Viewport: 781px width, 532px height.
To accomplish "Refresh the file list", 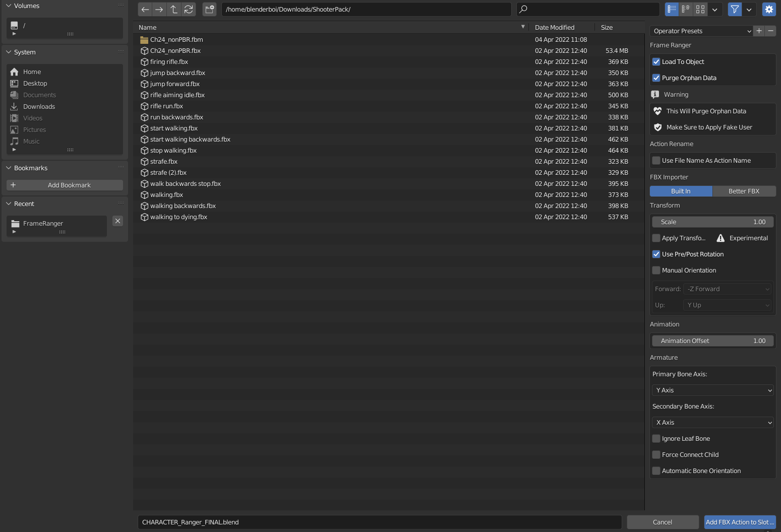I will coord(189,9).
